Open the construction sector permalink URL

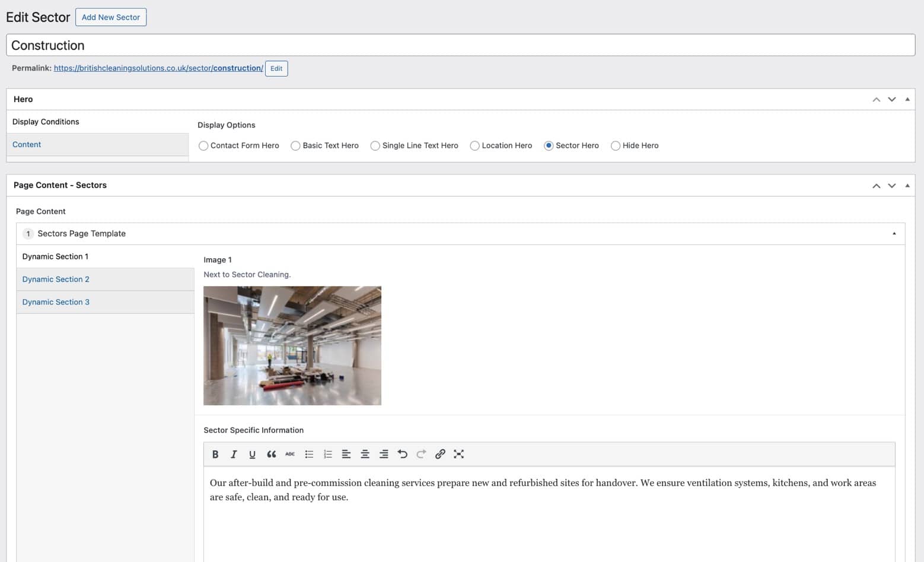(158, 68)
